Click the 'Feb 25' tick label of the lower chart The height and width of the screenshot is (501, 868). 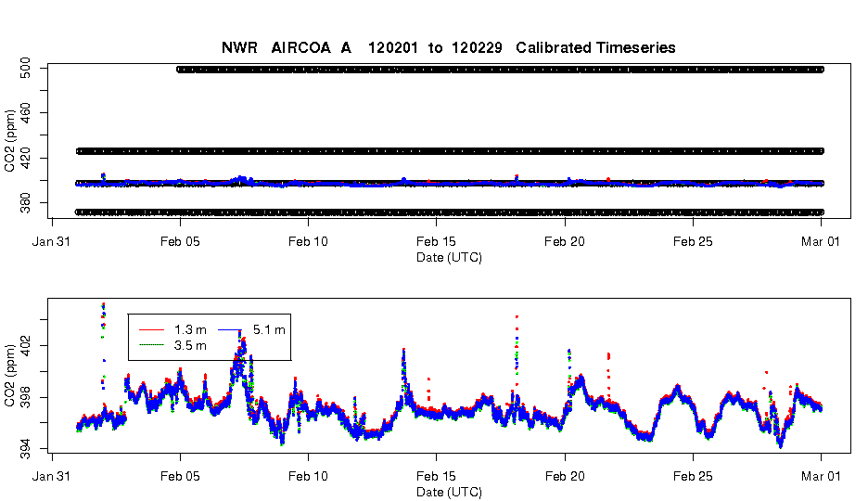pos(693,476)
